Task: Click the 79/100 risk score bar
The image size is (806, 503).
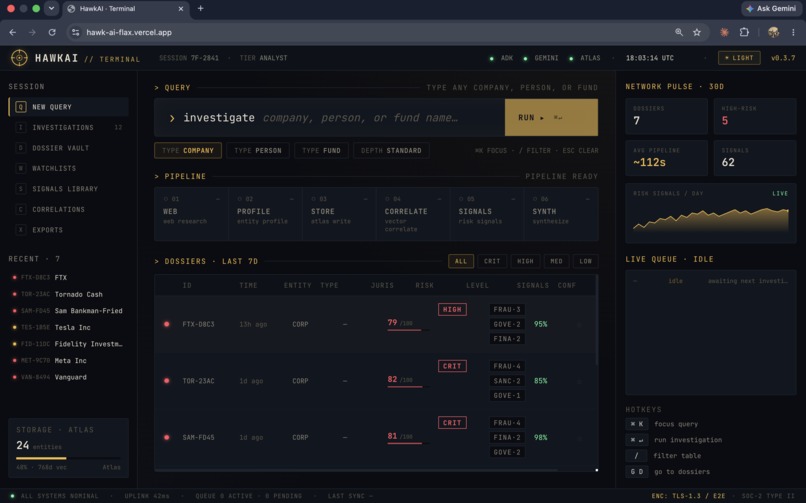Action: click(408, 330)
